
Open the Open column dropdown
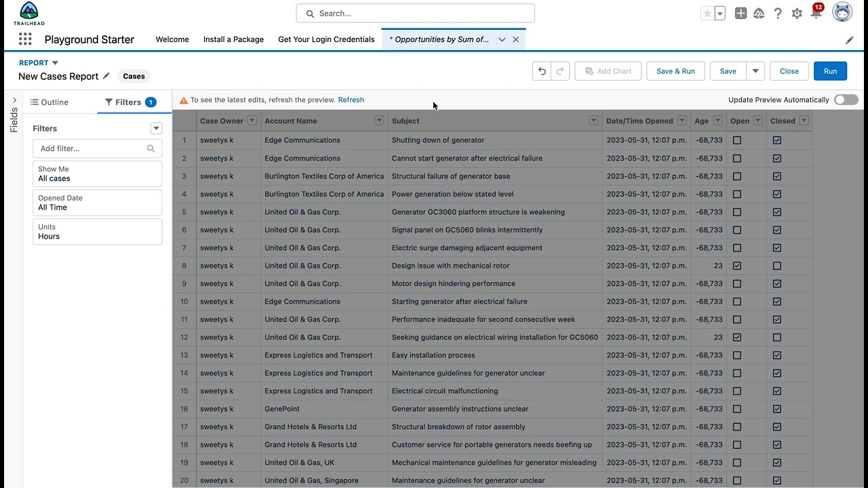pyautogui.click(x=758, y=121)
